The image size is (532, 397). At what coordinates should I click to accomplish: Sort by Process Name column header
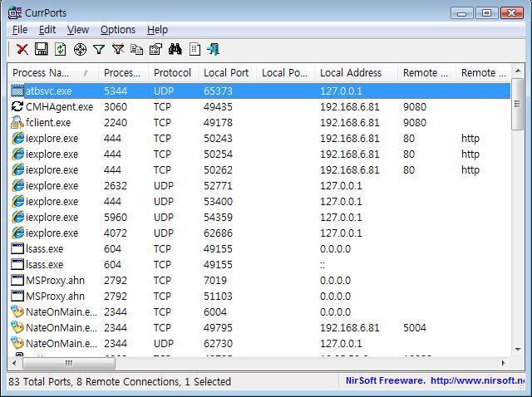[52, 73]
